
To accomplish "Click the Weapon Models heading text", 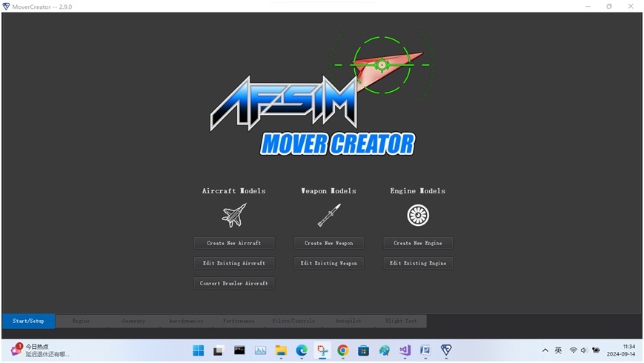I will pos(329,191).
